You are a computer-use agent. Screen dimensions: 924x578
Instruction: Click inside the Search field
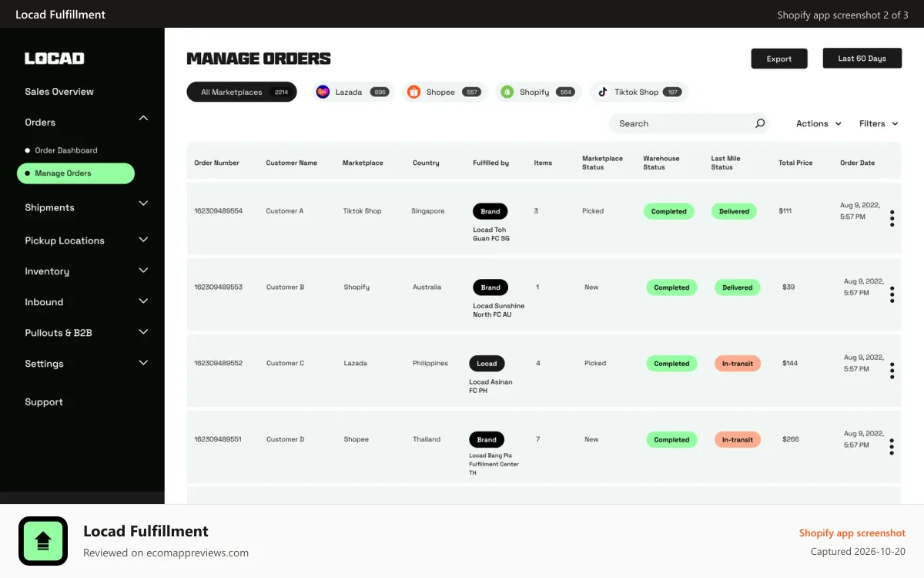689,123
